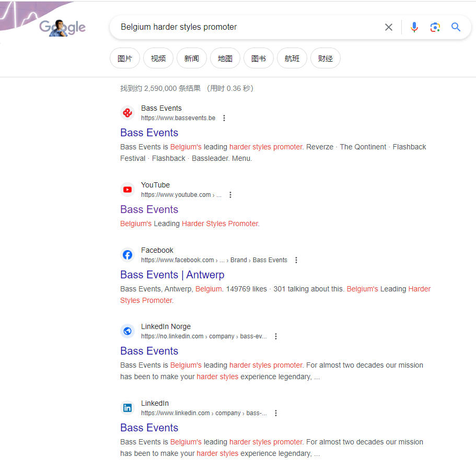Click the YouTube favicon icon
Screen dimensions: 476x470
[127, 190]
